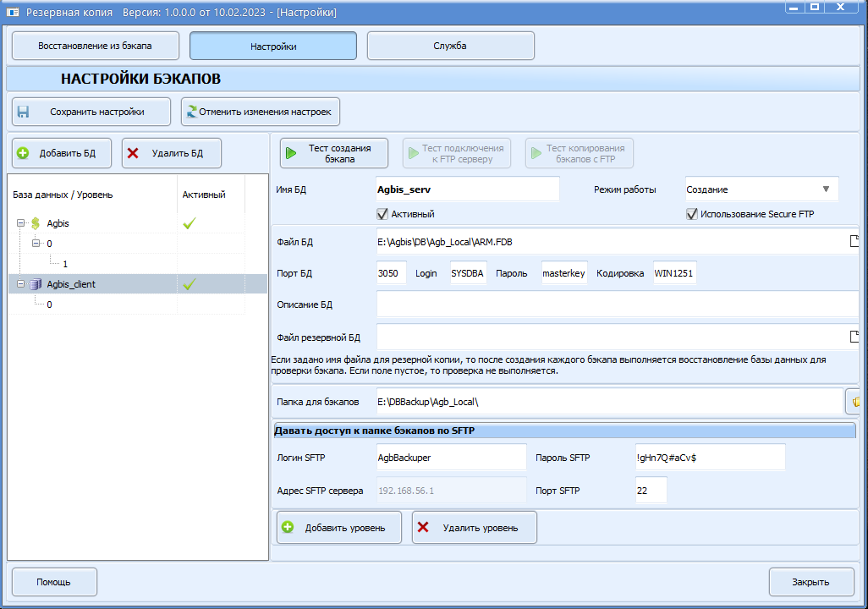Click the Порт БД field with 3050

pos(392,273)
